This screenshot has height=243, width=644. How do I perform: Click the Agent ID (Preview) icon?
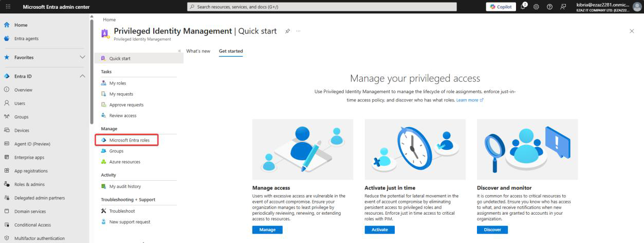[7, 144]
